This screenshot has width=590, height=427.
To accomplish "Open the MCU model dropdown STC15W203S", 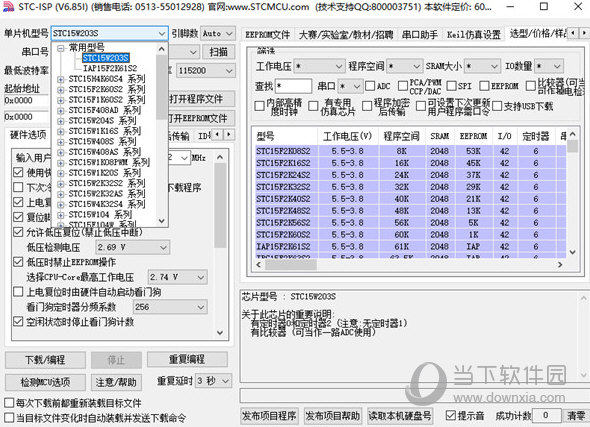I will 109,33.
